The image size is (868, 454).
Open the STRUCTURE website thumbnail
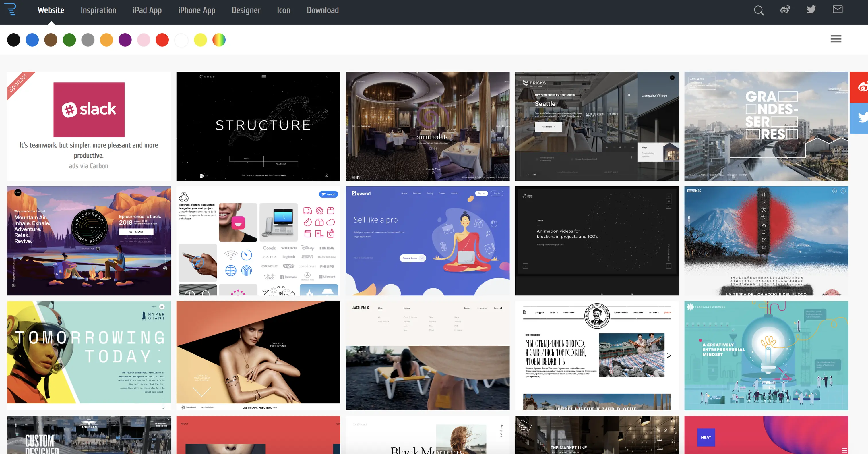pyautogui.click(x=258, y=126)
